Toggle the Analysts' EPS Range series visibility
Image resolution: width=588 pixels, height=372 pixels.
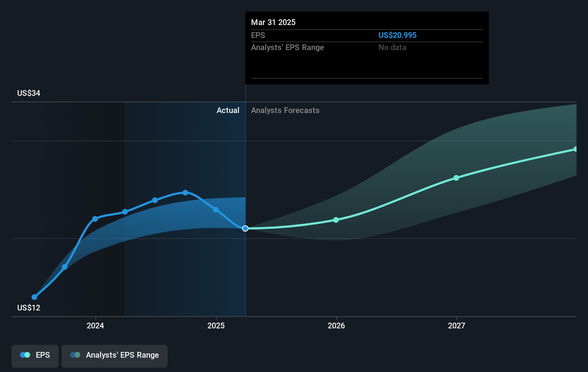tap(114, 356)
